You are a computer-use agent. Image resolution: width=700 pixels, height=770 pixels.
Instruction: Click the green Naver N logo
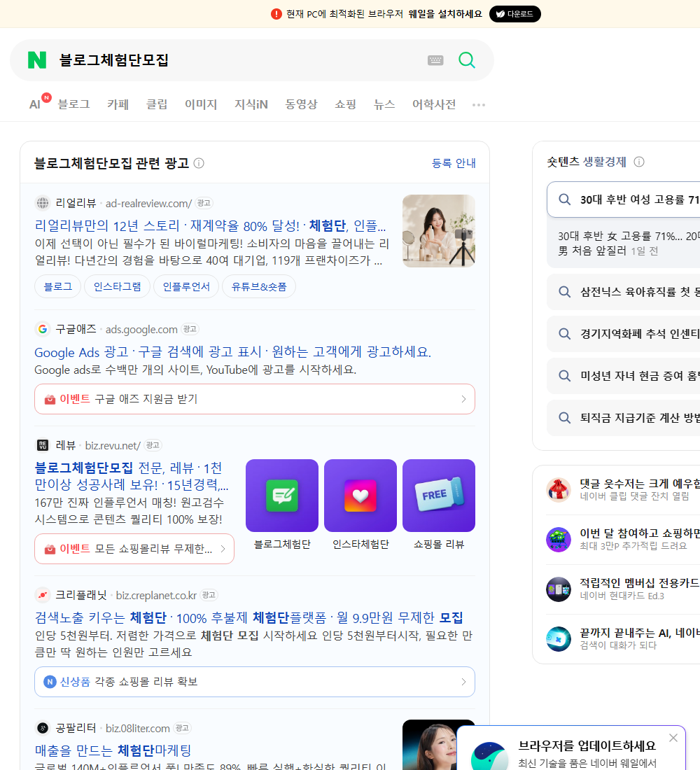(37, 60)
